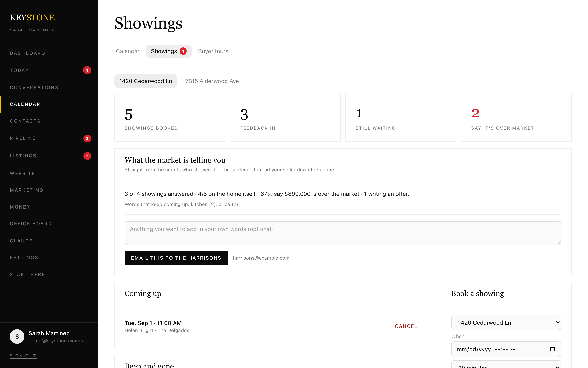Click the optional own-words text area
Image resolution: width=588 pixels, height=368 pixels.
[x=343, y=233]
